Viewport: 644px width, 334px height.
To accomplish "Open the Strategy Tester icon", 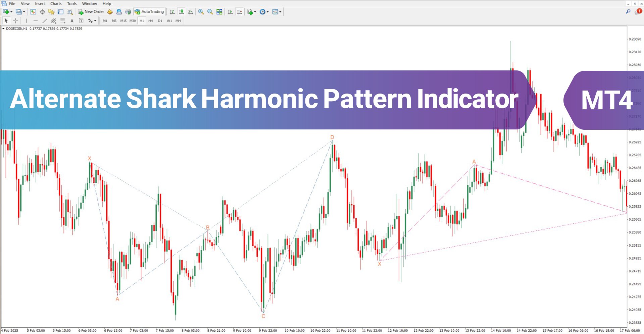I will click(x=69, y=12).
